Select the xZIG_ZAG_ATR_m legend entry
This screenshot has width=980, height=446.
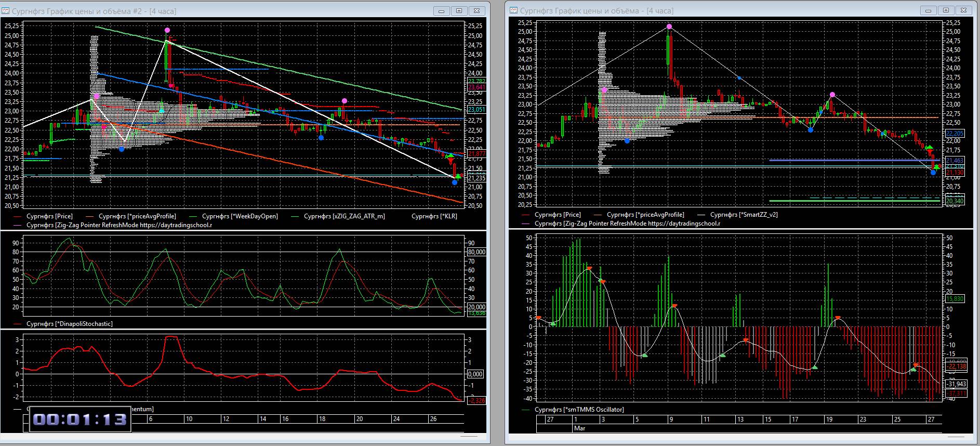[x=344, y=216]
